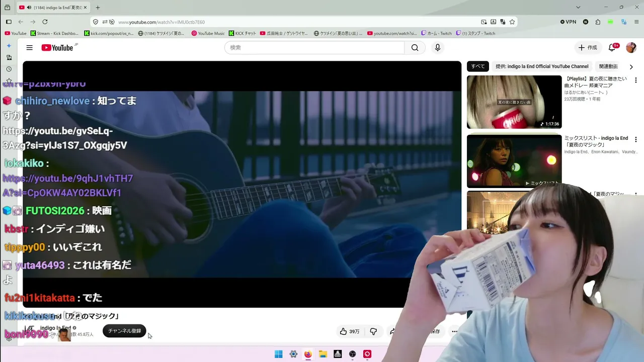Click the 作成 create button
This screenshot has height=362, width=644.
click(x=588, y=48)
